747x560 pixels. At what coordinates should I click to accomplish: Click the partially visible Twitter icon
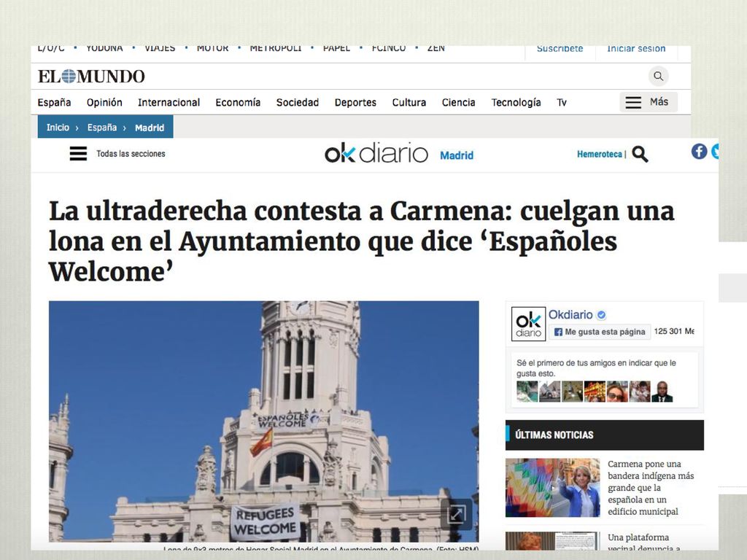715,152
